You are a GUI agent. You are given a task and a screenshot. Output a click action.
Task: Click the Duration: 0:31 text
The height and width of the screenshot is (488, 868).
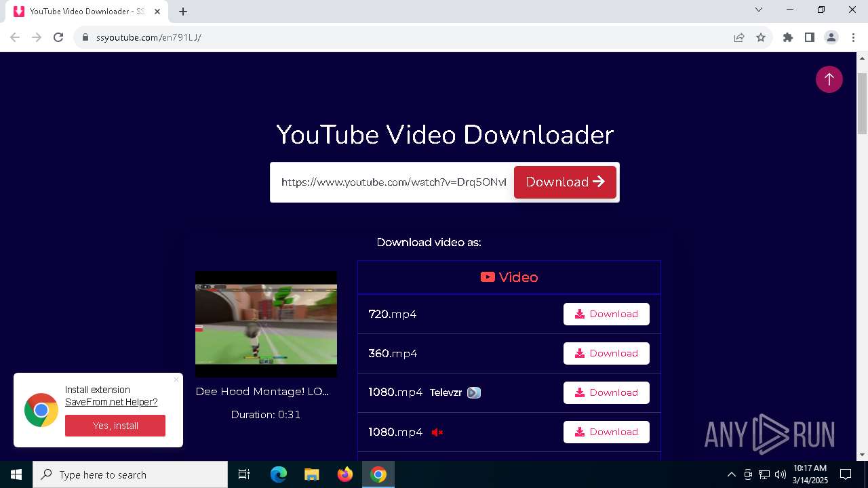266,415
